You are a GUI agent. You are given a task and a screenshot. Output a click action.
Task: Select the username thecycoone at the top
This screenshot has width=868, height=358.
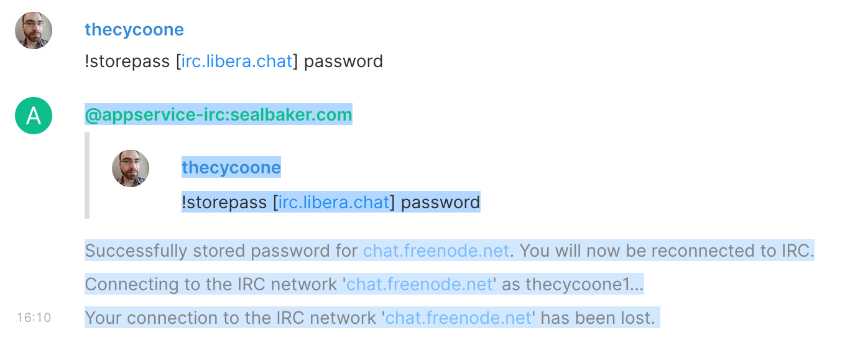click(134, 29)
